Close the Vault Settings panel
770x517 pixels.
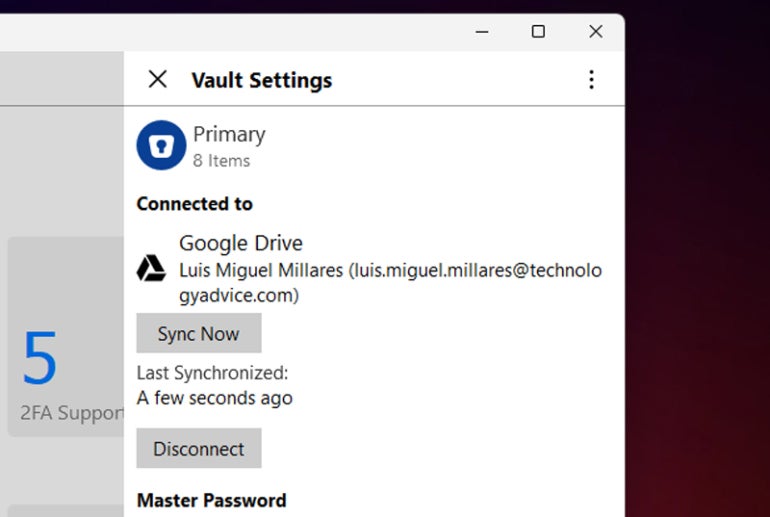click(x=157, y=80)
